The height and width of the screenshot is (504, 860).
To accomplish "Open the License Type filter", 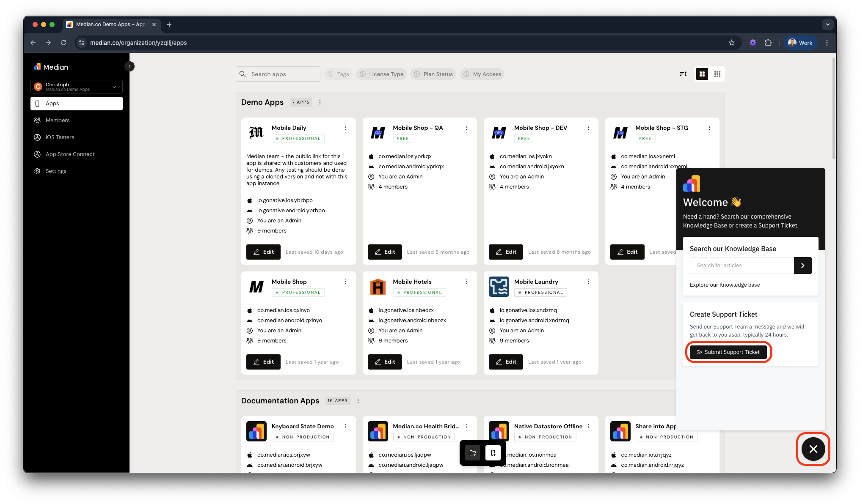I will [381, 74].
